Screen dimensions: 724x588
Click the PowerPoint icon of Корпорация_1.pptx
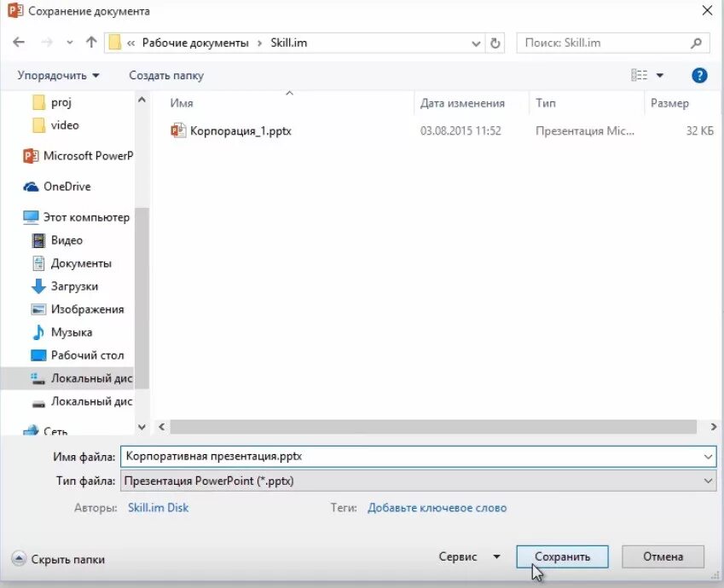(x=178, y=130)
